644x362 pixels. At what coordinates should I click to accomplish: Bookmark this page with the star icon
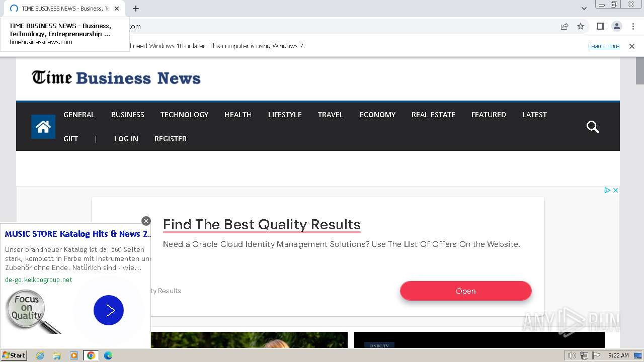coord(581,26)
